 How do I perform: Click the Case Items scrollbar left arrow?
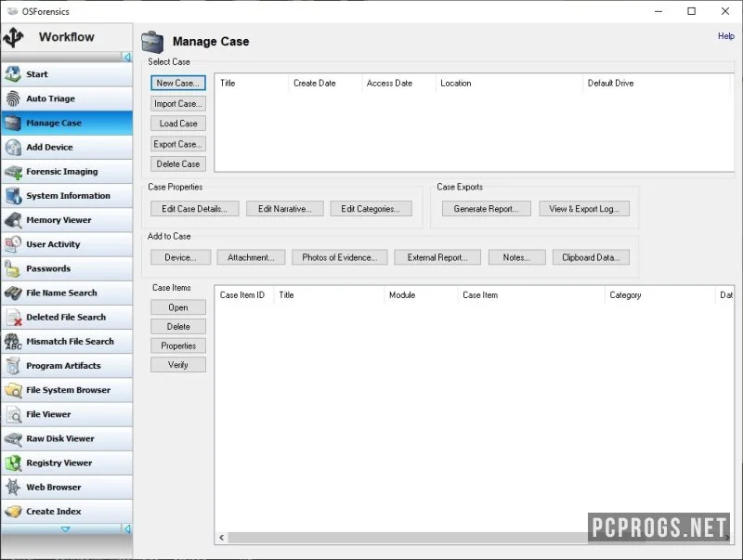pos(221,538)
